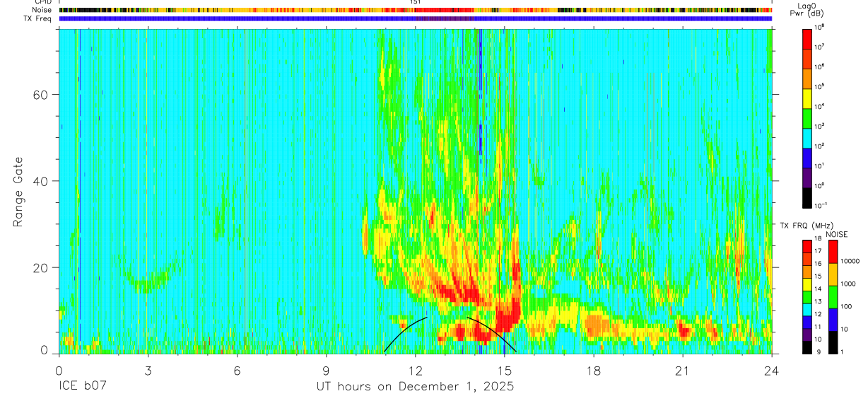This screenshot has height=401, width=868.
Task: Pick the yellow segment of Lag0 power colorbar
Action: point(807,98)
